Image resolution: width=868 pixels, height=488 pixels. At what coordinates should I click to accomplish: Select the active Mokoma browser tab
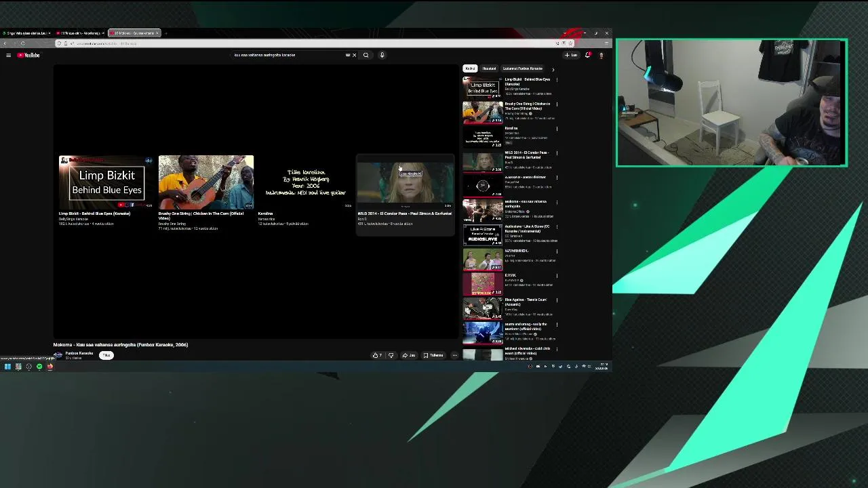click(x=134, y=33)
